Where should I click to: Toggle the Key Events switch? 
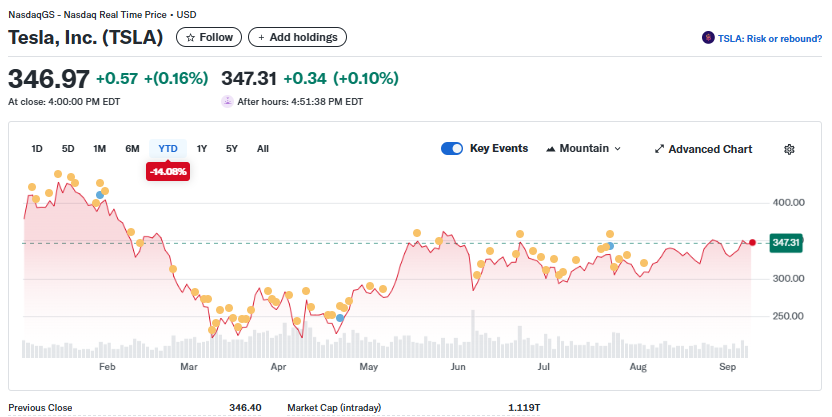(452, 148)
